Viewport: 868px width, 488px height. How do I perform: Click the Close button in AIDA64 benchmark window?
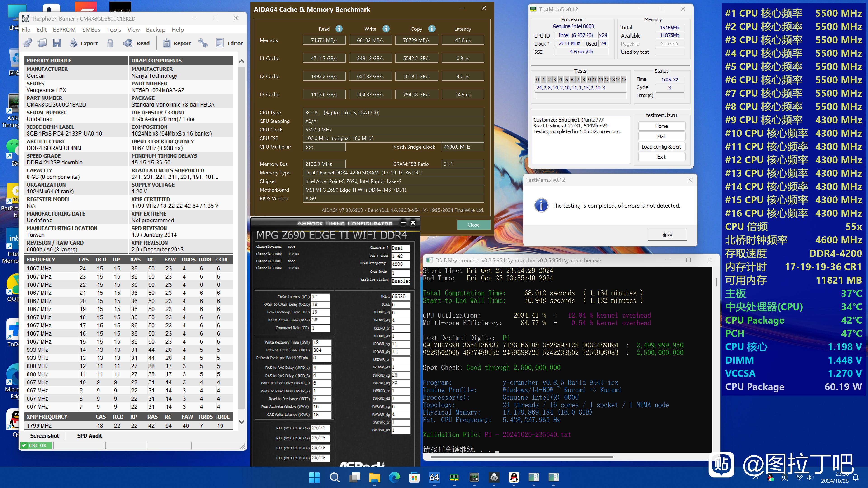tap(473, 225)
